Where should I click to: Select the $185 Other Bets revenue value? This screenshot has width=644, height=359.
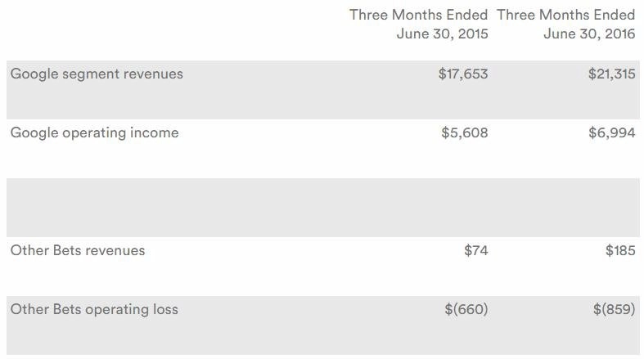[620, 250]
